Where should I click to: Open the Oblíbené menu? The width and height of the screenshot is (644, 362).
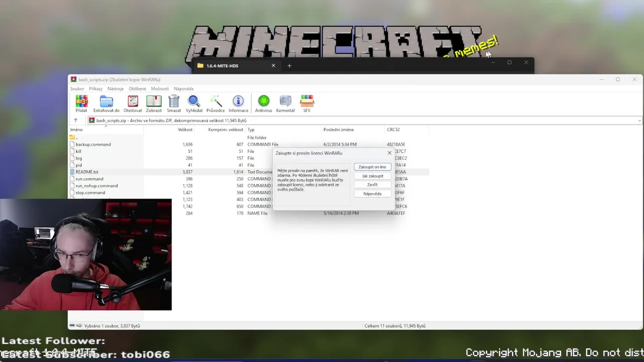[x=137, y=88]
